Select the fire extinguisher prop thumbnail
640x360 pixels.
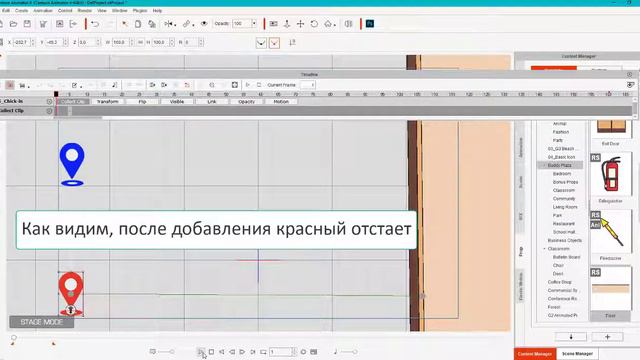click(611, 175)
